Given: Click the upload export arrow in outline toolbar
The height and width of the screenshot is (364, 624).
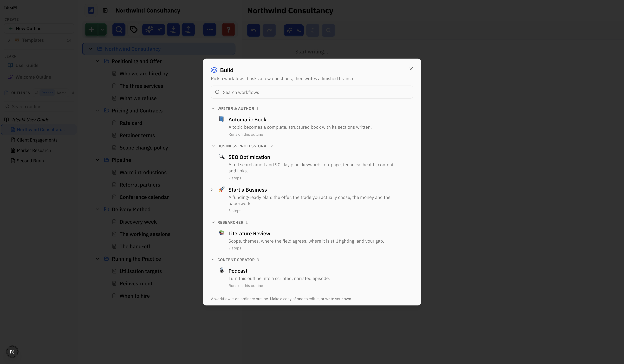Looking at the screenshot, I should coord(188,30).
